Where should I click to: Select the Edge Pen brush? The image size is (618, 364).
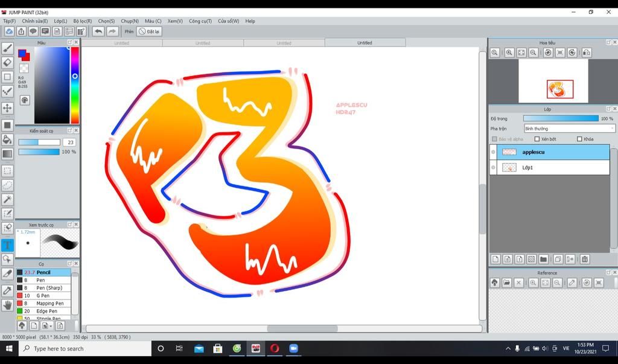pyautogui.click(x=43, y=311)
